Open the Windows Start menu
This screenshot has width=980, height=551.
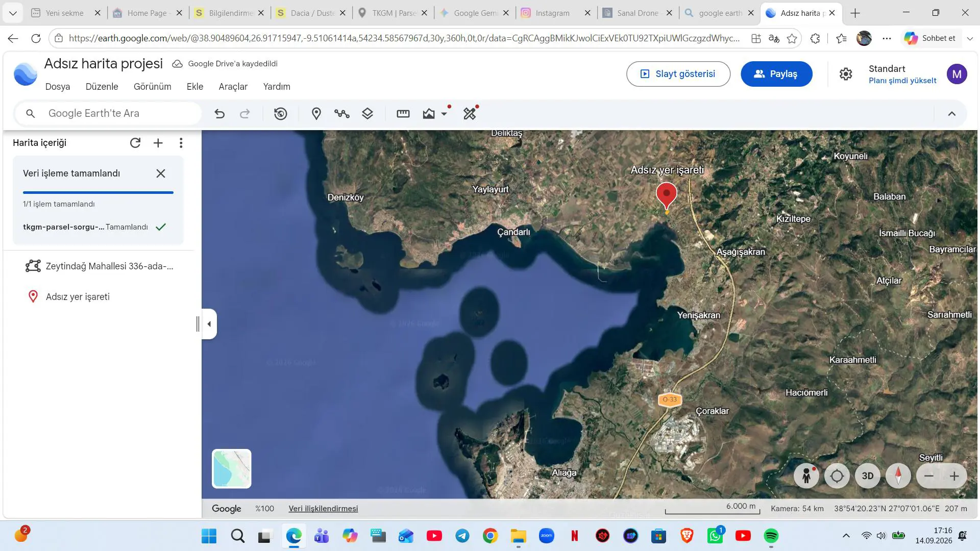[209, 536]
